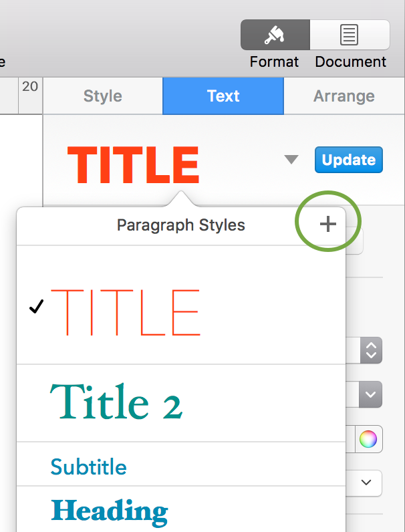Click the up-down stepper arrows control
The image size is (405, 532).
tap(371, 350)
